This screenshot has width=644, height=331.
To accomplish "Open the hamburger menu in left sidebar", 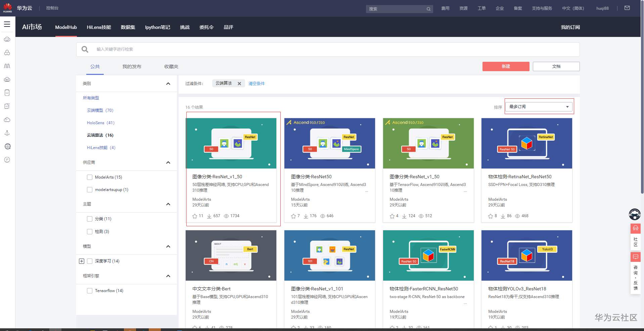I will [x=7, y=24].
